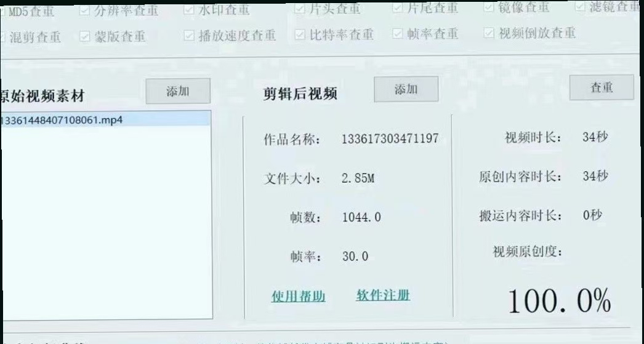
Task: Click the 视频原创度 label
Action: pyautogui.click(x=528, y=252)
